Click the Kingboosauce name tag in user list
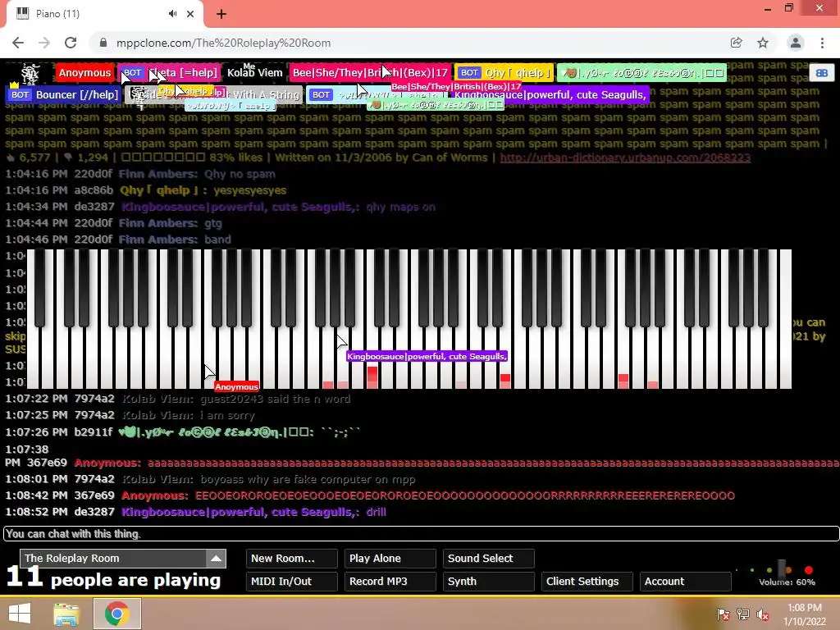Screen dimensions: 840x630 point(550,95)
